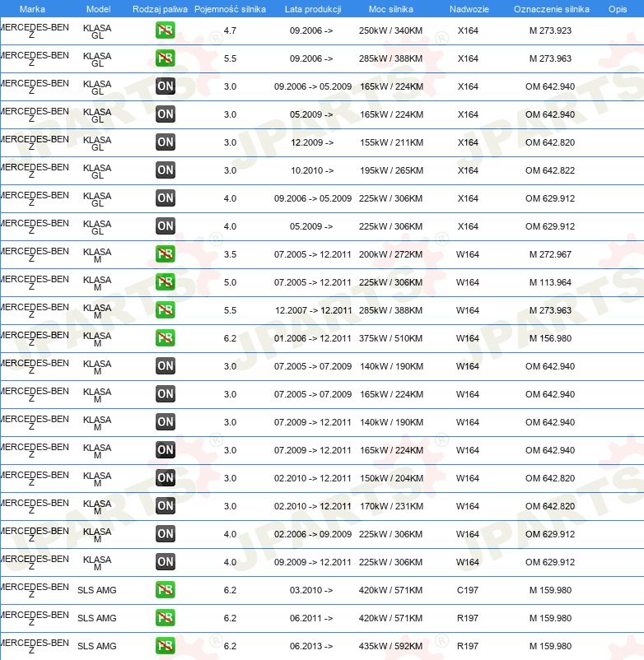
Task: Click the petrol icon for engine M 113.964
Action: point(166,282)
